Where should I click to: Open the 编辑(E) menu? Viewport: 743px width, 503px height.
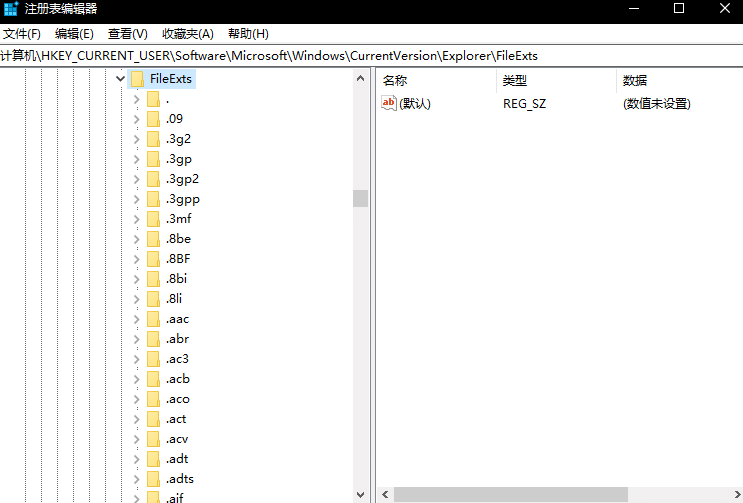click(x=74, y=34)
